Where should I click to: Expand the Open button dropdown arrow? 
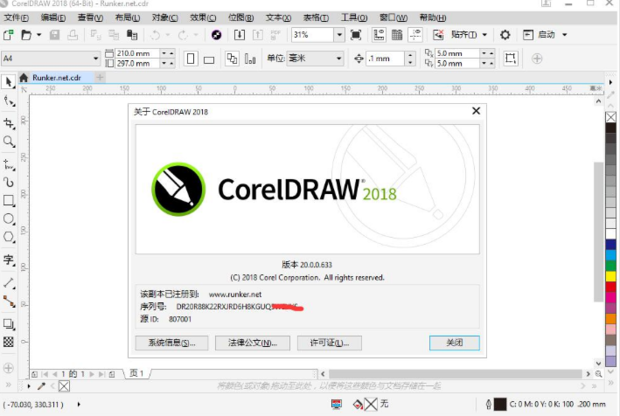[39, 35]
